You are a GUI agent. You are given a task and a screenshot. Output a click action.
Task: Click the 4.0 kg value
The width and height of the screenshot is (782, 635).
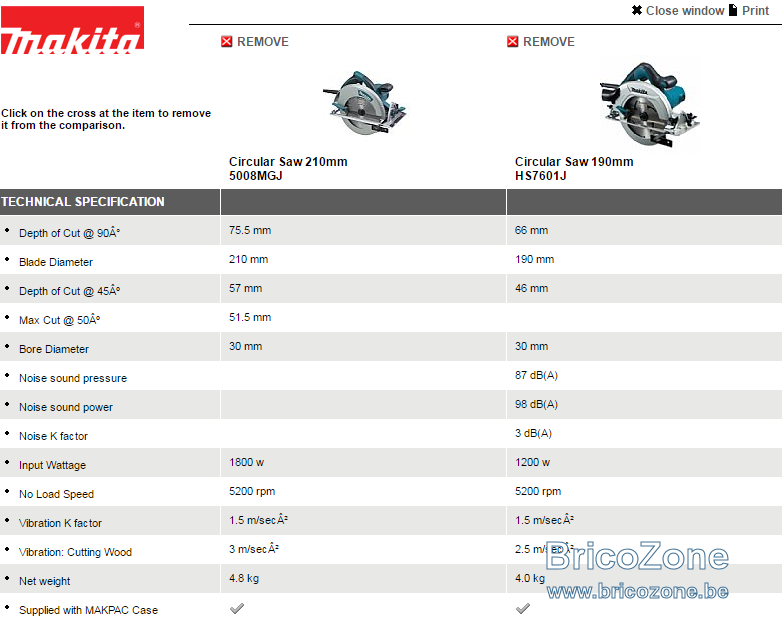[530, 579]
